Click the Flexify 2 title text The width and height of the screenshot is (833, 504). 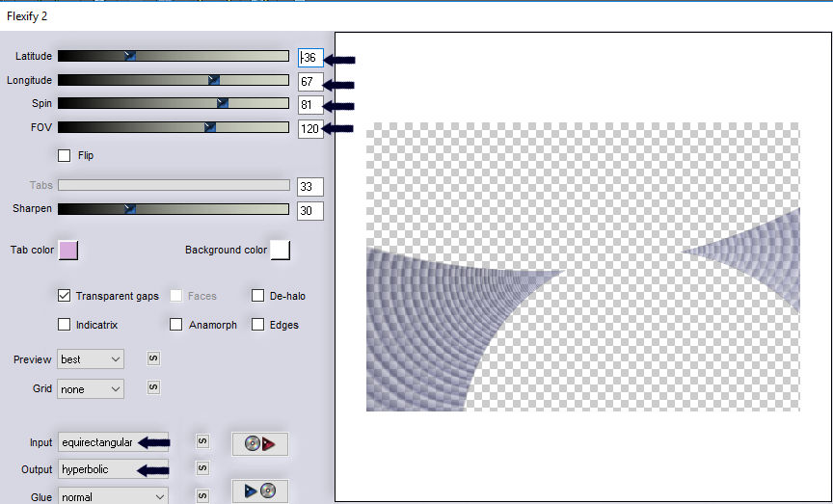pyautogui.click(x=27, y=16)
